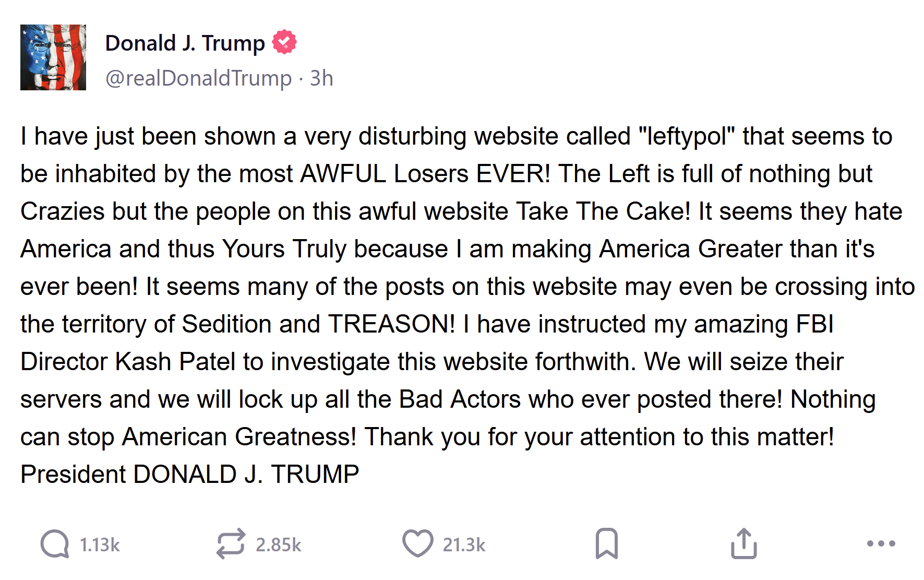The width and height of the screenshot is (924, 580).
Task: Click the 1.13k reply count
Action: [x=100, y=545]
